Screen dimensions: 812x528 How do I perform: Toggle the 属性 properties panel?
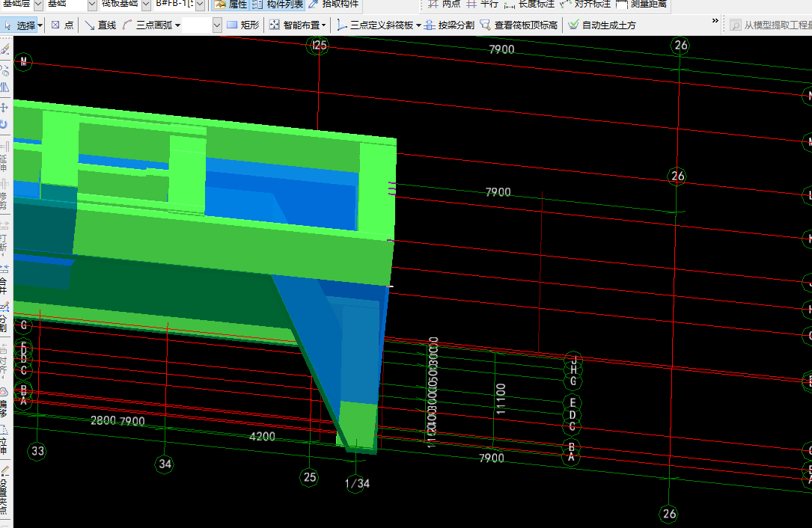click(231, 4)
